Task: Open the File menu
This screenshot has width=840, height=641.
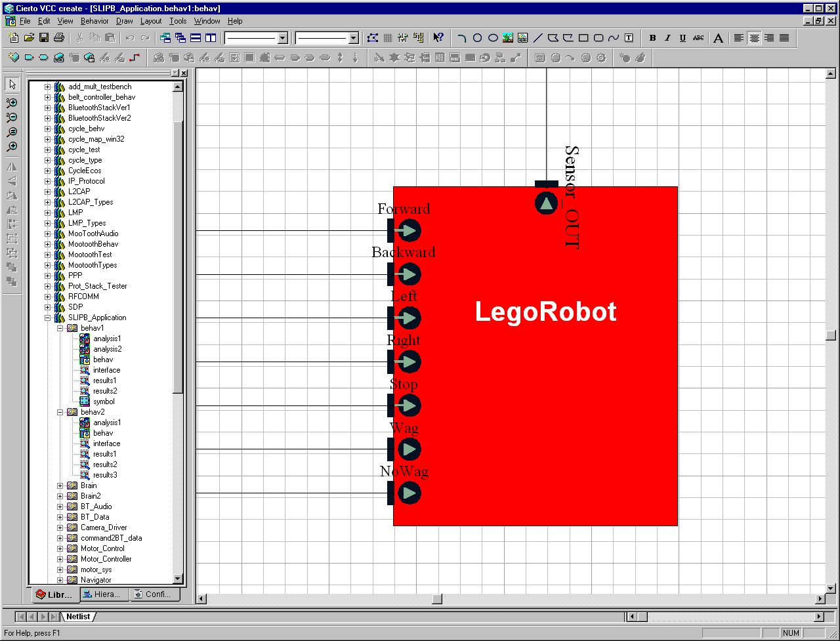Action: [25, 21]
